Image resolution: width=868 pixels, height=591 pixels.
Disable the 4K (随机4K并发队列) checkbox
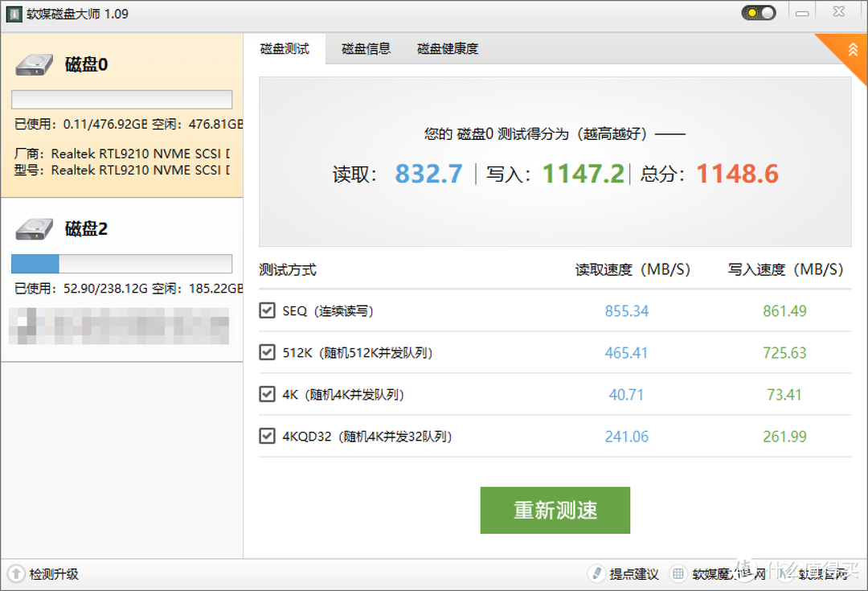tap(268, 394)
